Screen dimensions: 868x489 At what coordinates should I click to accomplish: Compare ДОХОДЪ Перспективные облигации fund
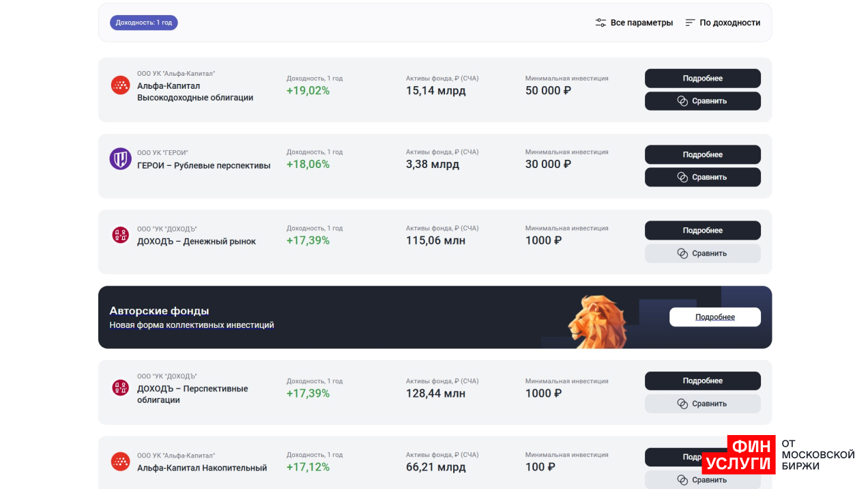click(703, 404)
